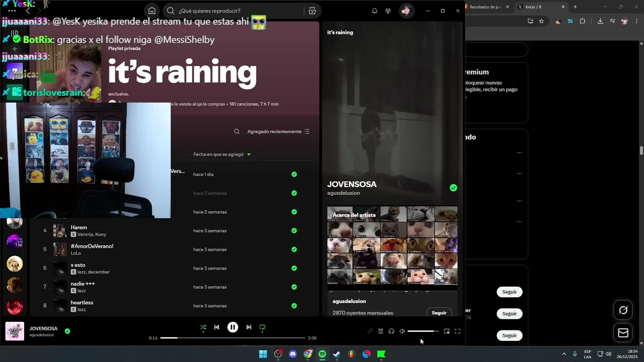This screenshot has width=644, height=362.
Task: Open Grok icon on the X page
Action: point(623,310)
